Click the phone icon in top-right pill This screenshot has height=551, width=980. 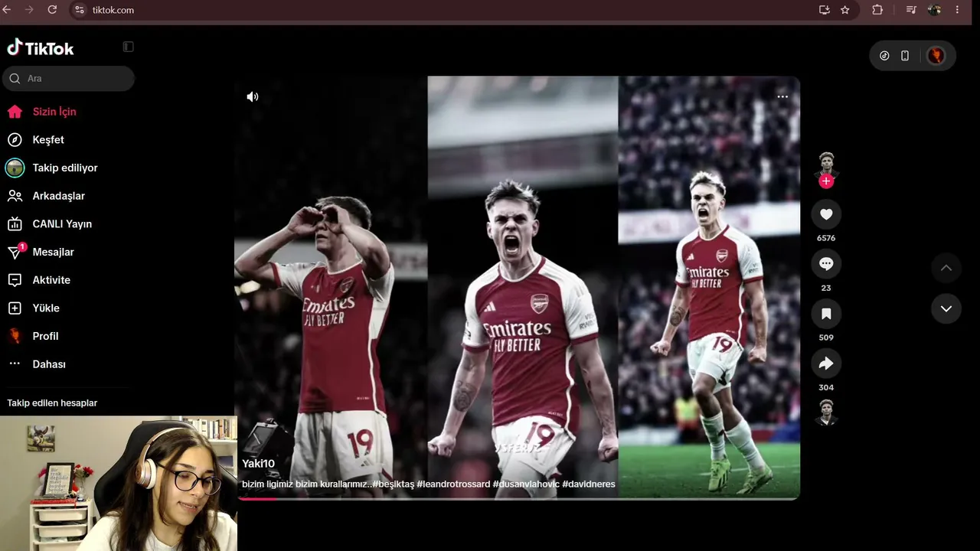905,56
